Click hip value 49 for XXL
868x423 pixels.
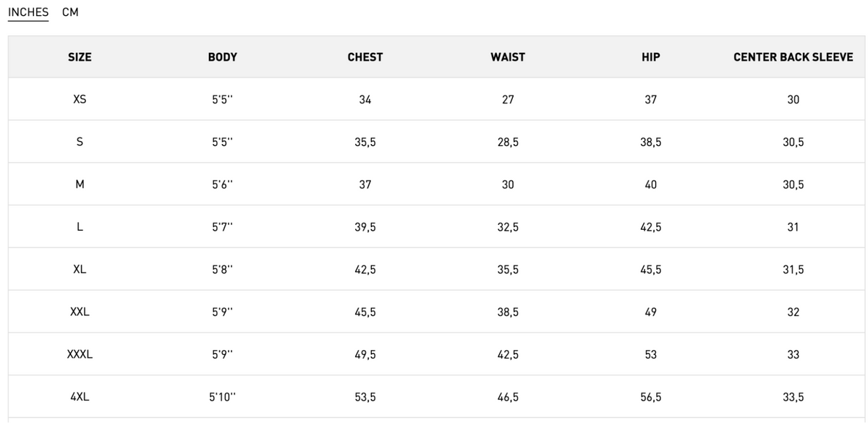(650, 312)
